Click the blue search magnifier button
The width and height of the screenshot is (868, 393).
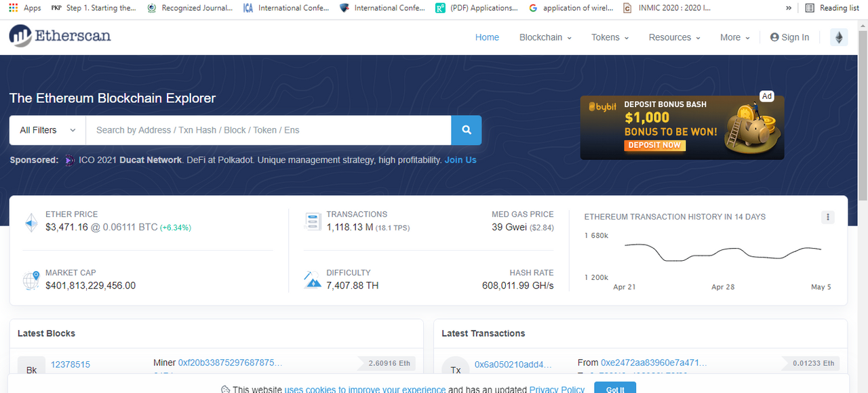(467, 130)
